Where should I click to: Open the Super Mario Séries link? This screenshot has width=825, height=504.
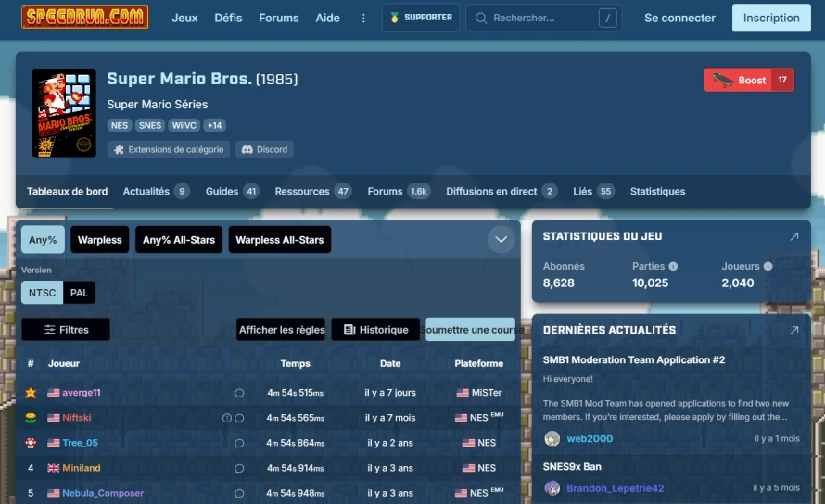[158, 104]
